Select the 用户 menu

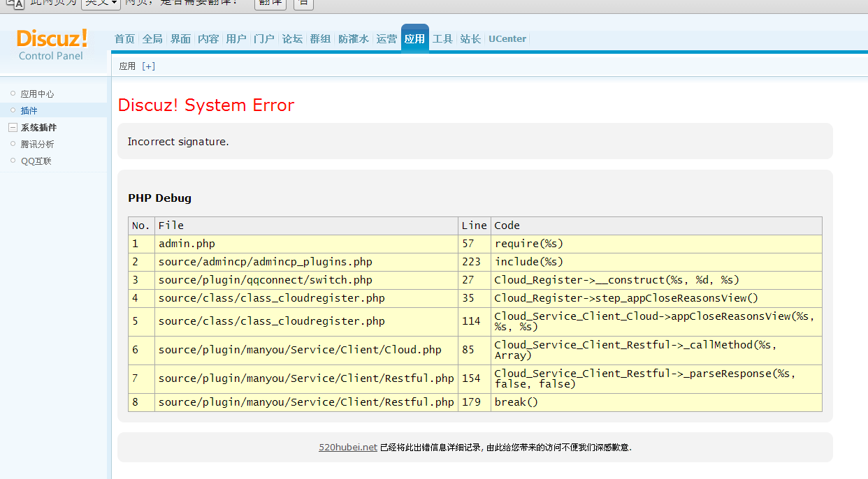236,39
